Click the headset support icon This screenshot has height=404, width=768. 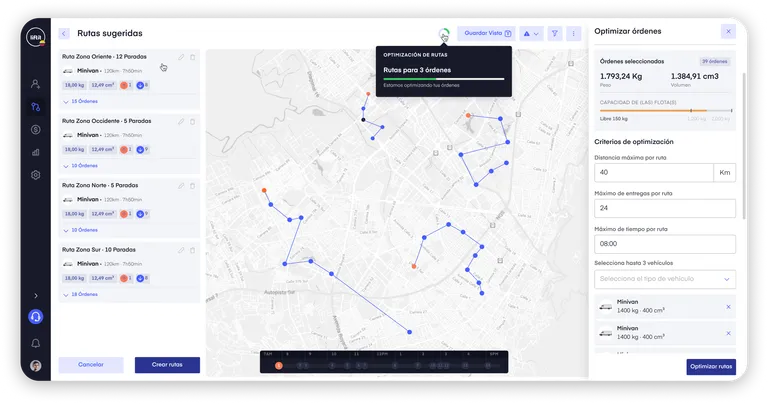(x=35, y=317)
